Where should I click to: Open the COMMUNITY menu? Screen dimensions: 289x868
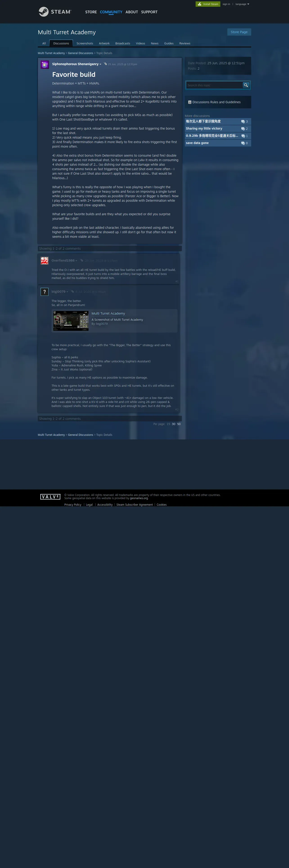click(111, 12)
